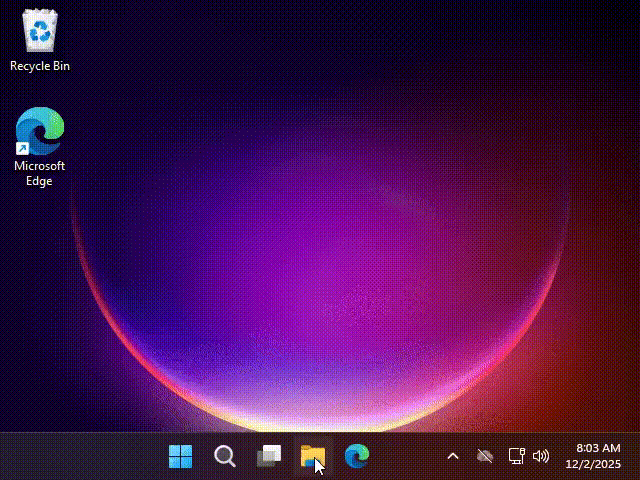This screenshot has height=480, width=640.
Task: Launch File Explorer from the taskbar
Action: (313, 457)
